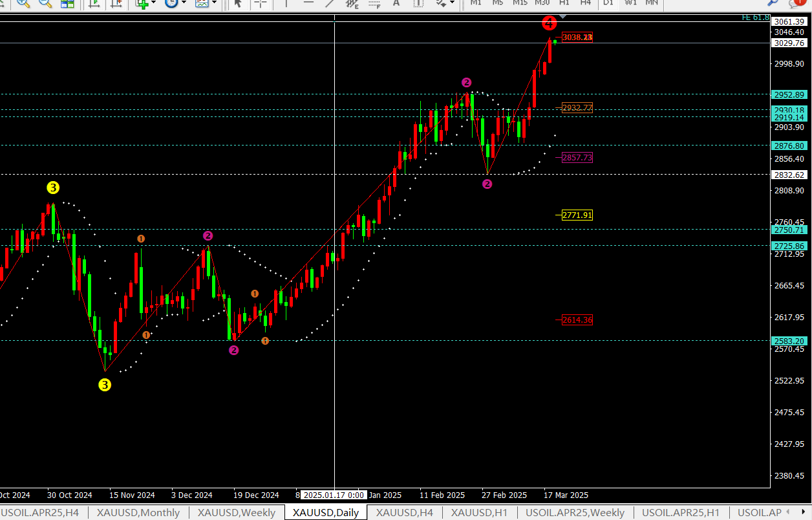Viewport: 812px width, 520px height.
Task: Click the Zoom In magnifier icon
Action: coord(23,3)
